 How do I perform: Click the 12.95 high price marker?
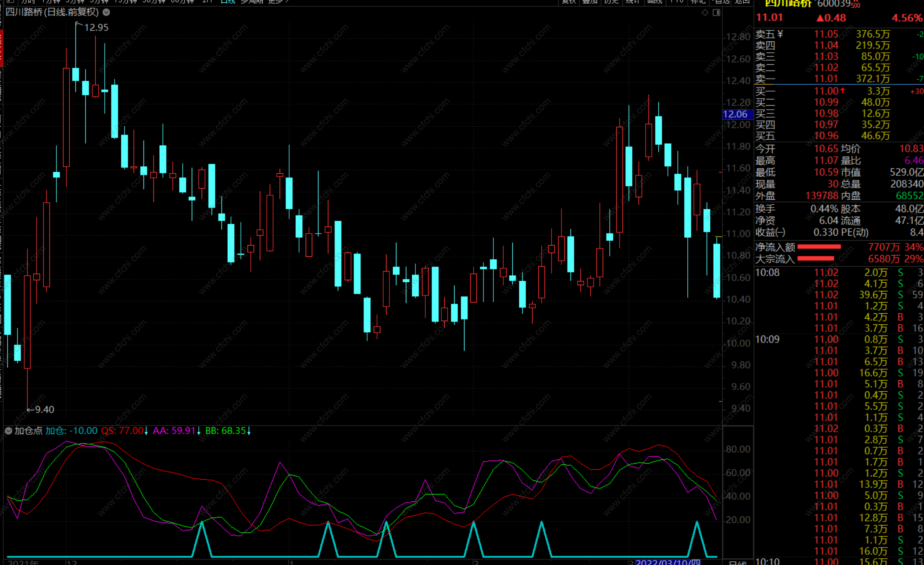pyautogui.click(x=96, y=28)
